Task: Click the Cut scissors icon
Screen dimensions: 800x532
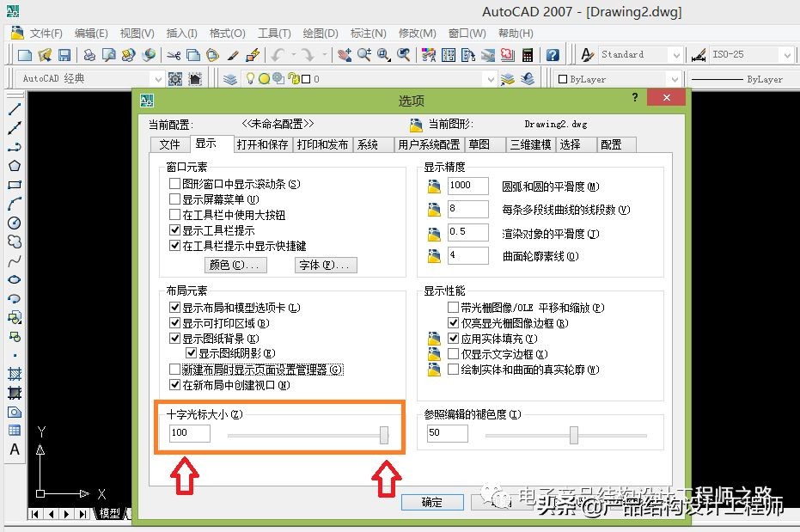Action: coord(174,55)
